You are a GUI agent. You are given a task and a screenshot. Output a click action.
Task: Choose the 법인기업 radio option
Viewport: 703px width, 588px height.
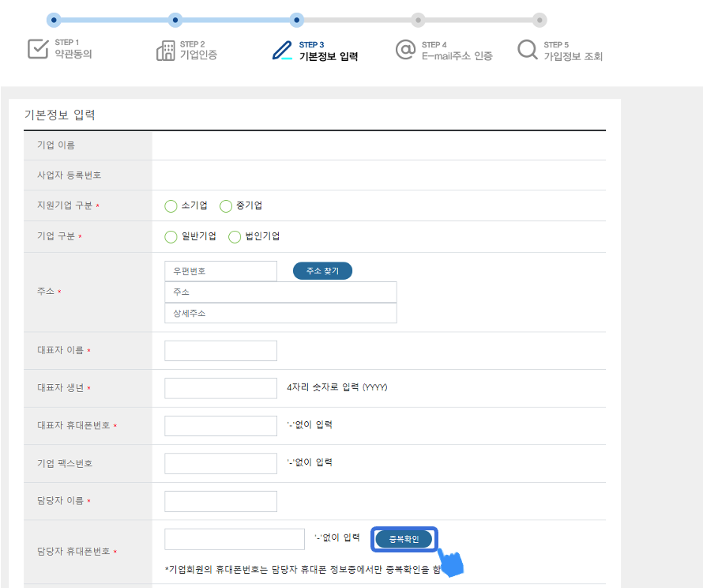[235, 236]
